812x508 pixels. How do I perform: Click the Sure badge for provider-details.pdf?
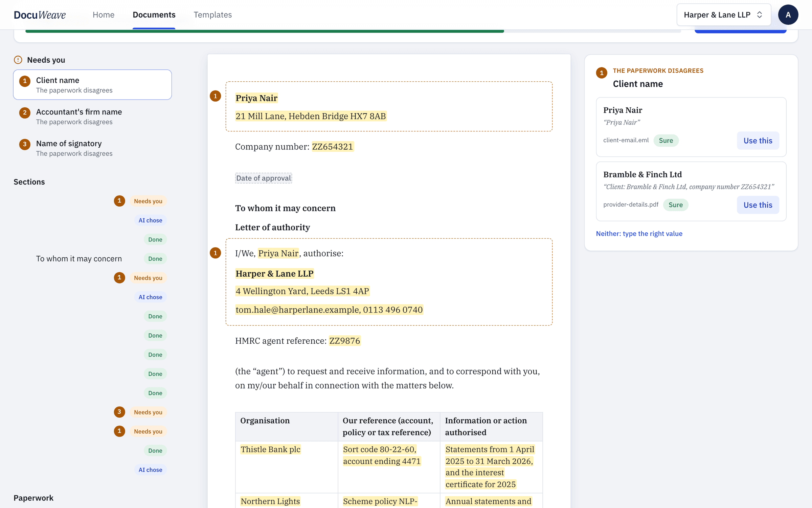(x=675, y=205)
